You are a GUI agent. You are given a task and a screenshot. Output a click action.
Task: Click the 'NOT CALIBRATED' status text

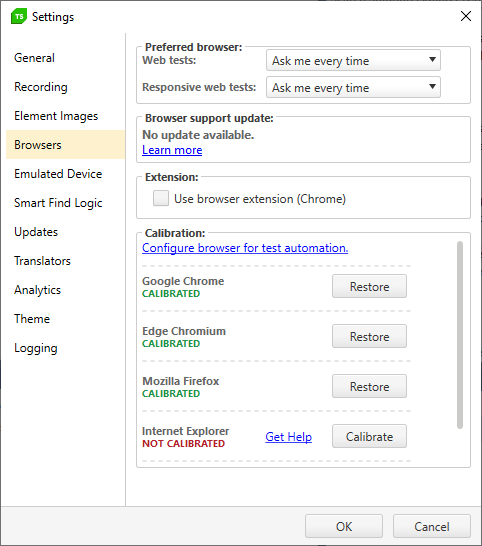(x=184, y=444)
